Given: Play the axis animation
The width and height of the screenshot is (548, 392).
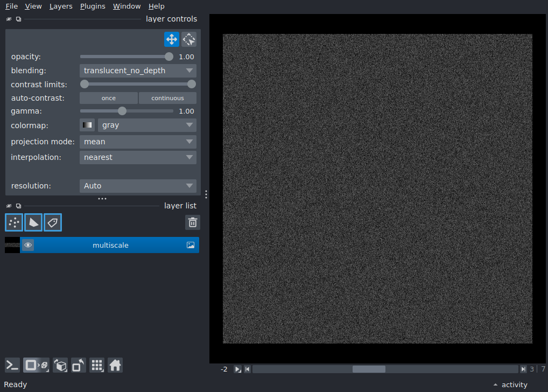Looking at the screenshot, I should click(x=237, y=369).
